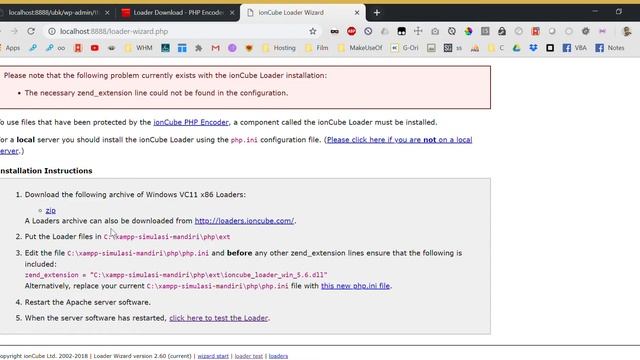Viewport: 640px width, 360px height.
Task: Open the G-Ori bookmark
Action: tap(404, 48)
